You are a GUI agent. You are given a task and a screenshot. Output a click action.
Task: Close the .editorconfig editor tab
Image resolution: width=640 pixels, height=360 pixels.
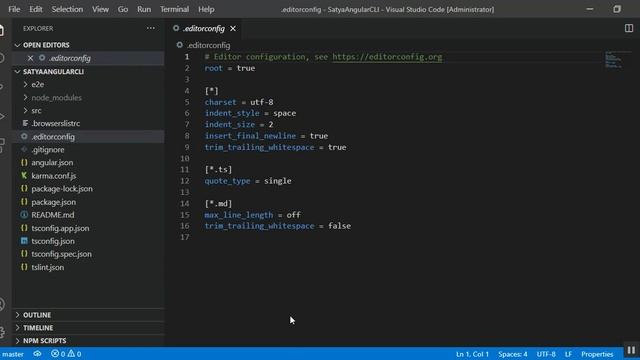(x=233, y=29)
